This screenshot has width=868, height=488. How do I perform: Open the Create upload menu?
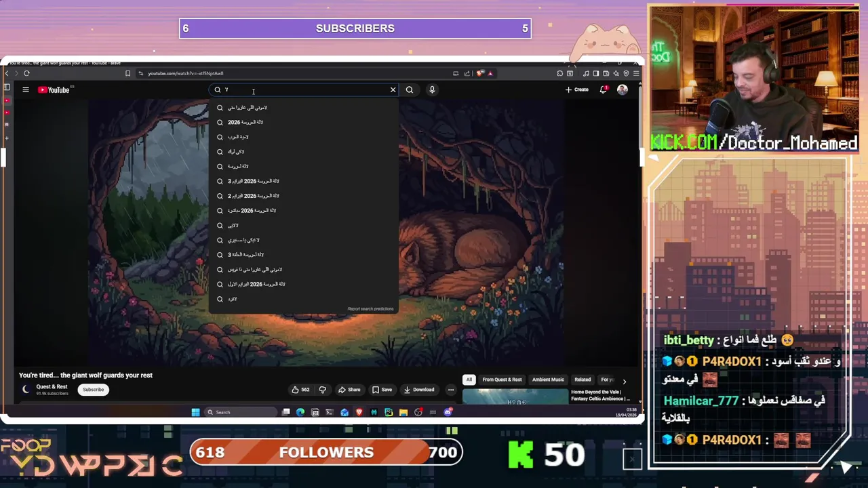(x=577, y=89)
